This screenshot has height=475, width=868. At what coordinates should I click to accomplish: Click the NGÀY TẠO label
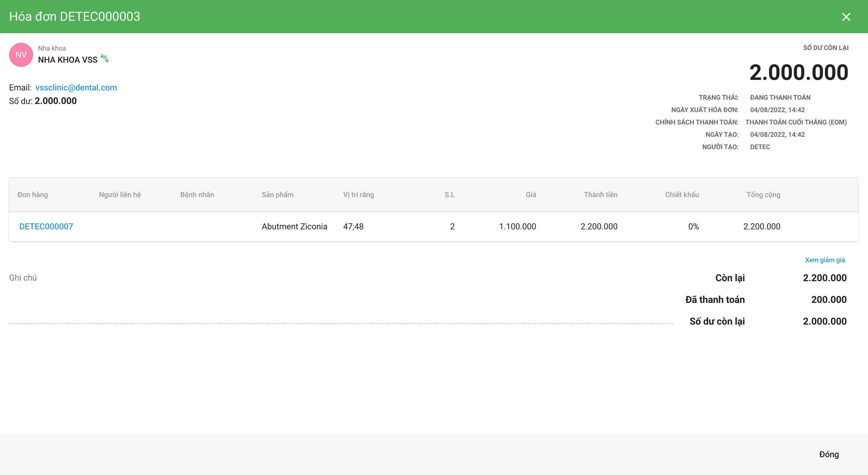click(722, 135)
